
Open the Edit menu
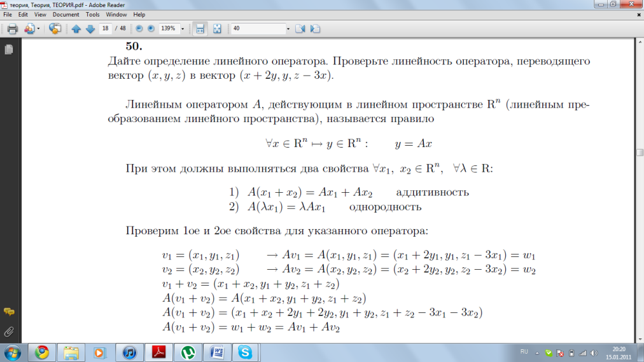click(x=23, y=15)
